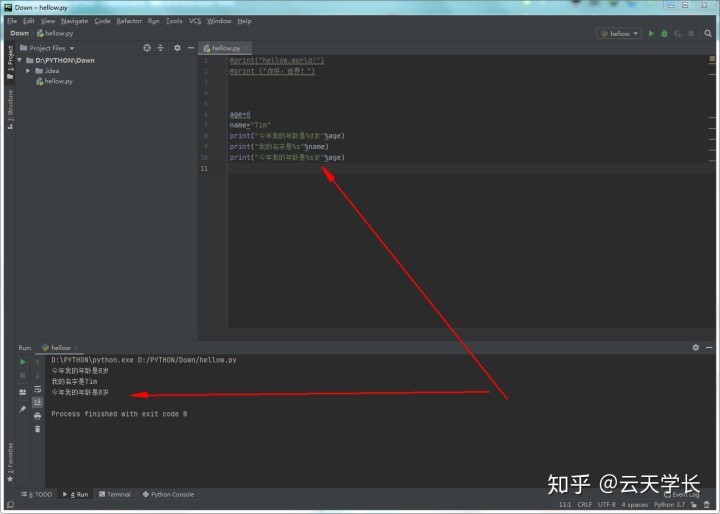
Task: Click down the stack trace arrow
Action: (38, 375)
